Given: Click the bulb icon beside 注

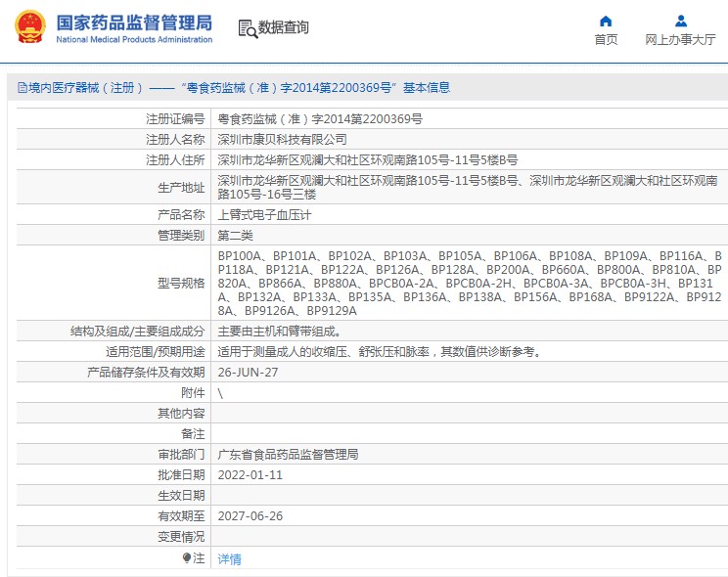Looking at the screenshot, I should click(187, 557).
